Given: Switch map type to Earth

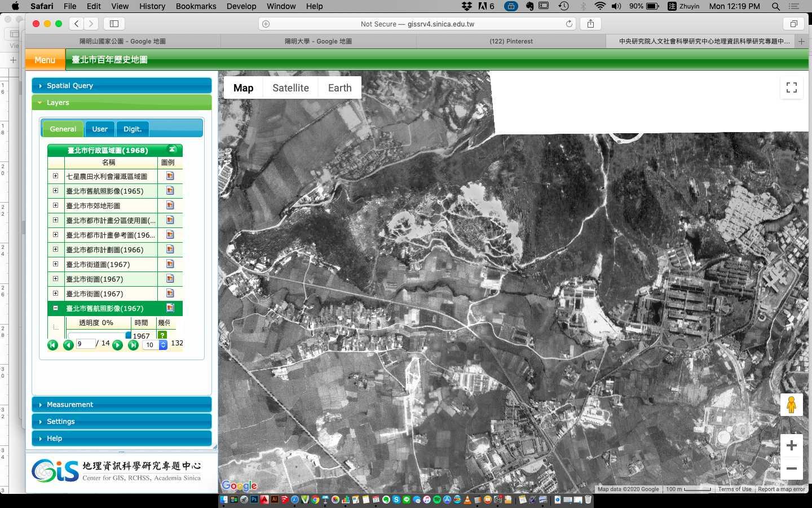Looking at the screenshot, I should pos(339,88).
